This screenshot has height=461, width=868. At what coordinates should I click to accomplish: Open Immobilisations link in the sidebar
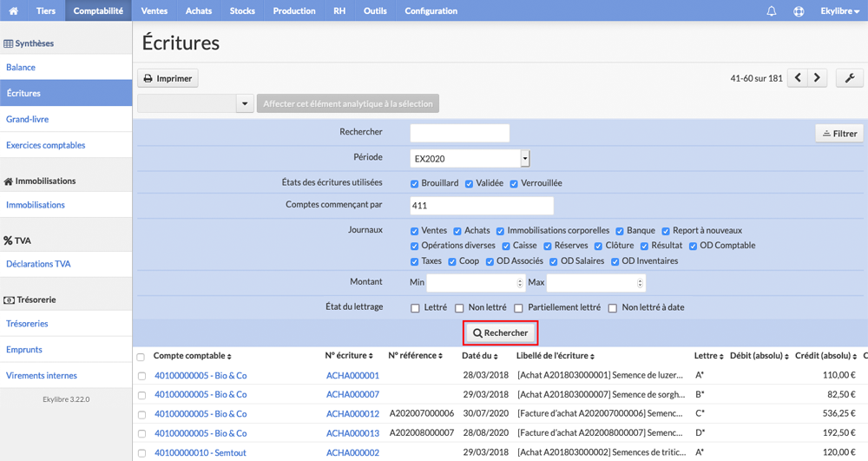[66, 205]
